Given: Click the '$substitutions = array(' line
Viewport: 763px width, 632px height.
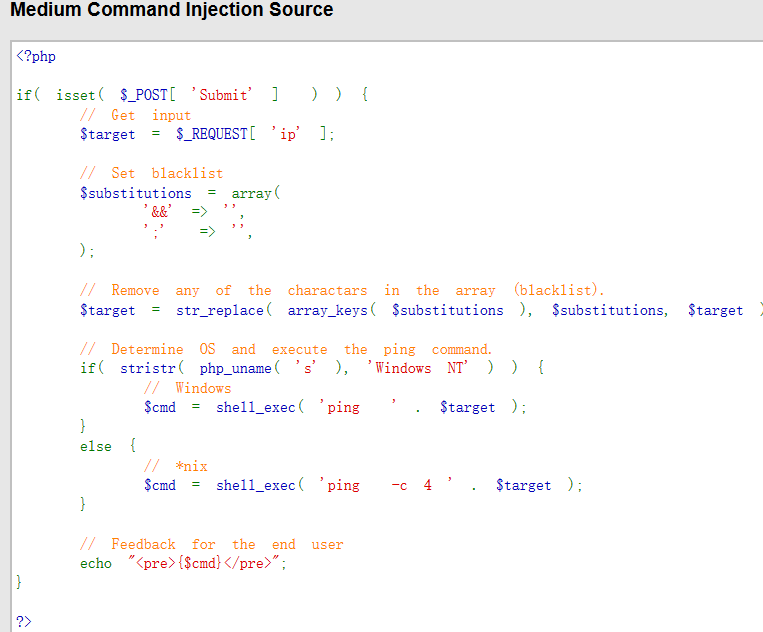Looking at the screenshot, I should (x=180, y=193).
